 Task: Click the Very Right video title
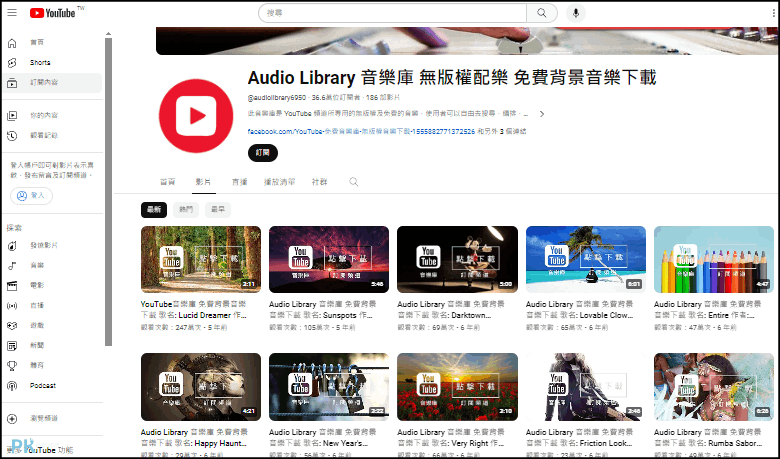(x=451, y=438)
